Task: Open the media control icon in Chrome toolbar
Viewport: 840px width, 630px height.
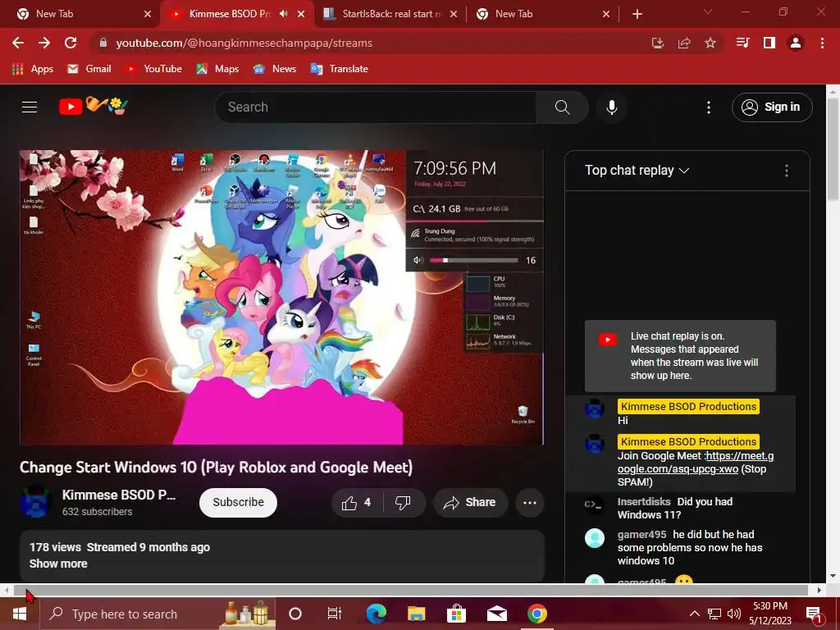Action: coord(742,43)
